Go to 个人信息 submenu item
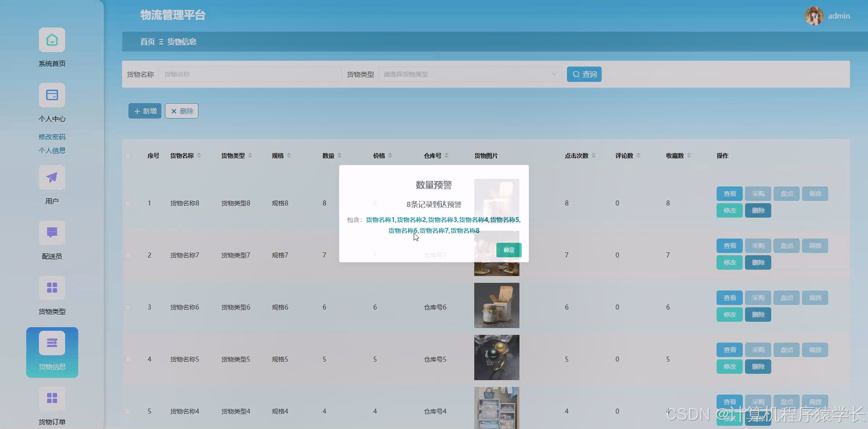The width and height of the screenshot is (868, 429). pyautogui.click(x=52, y=150)
